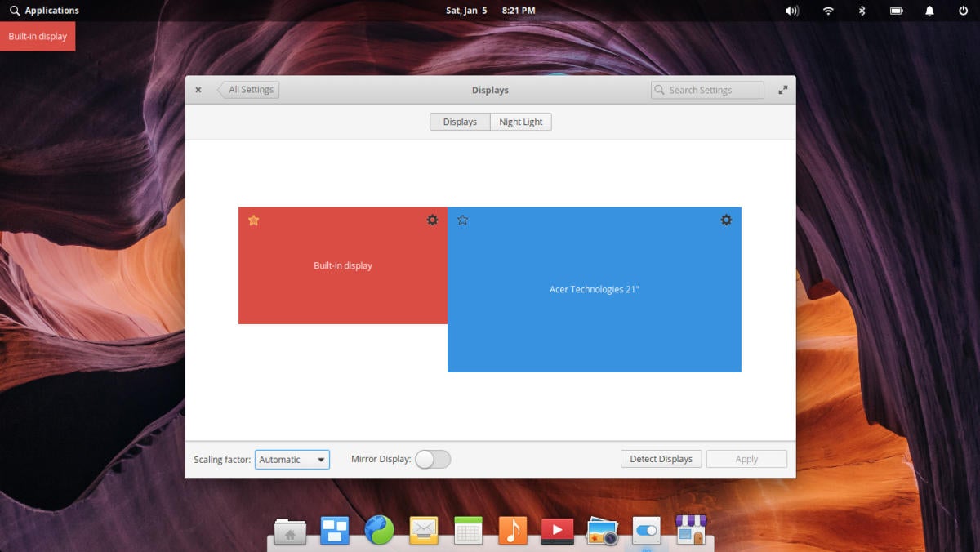The image size is (980, 552).
Task: Open the notifications bell indicator
Action: point(929,11)
